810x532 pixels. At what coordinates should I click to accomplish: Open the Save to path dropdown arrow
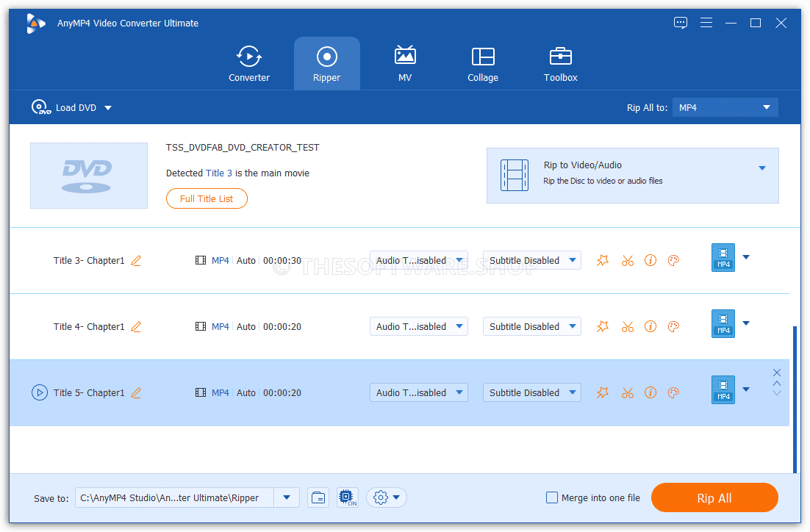pos(287,497)
